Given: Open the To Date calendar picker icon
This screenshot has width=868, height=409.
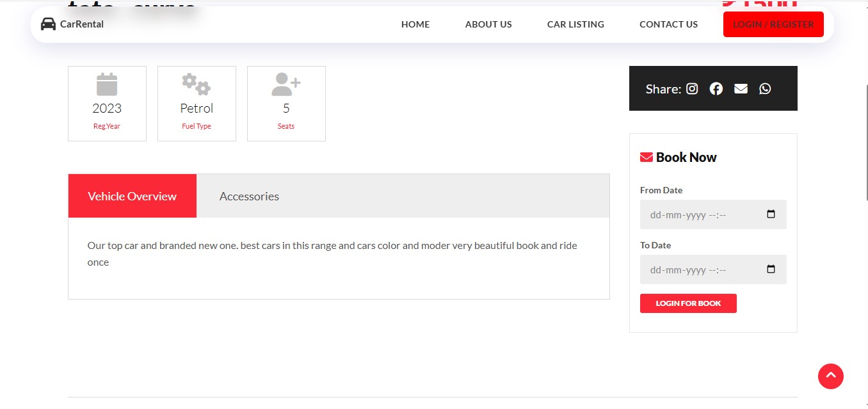Looking at the screenshot, I should [x=771, y=269].
